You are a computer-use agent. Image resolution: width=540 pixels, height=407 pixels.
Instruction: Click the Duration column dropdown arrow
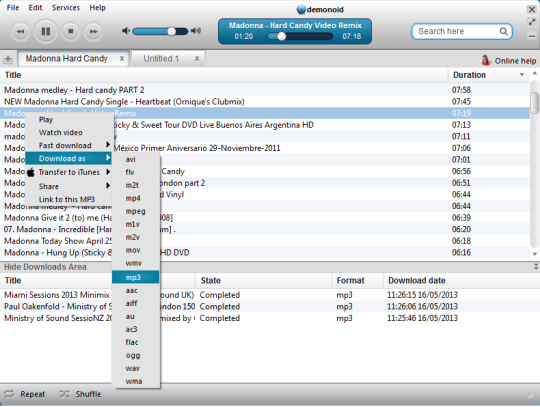(x=522, y=75)
